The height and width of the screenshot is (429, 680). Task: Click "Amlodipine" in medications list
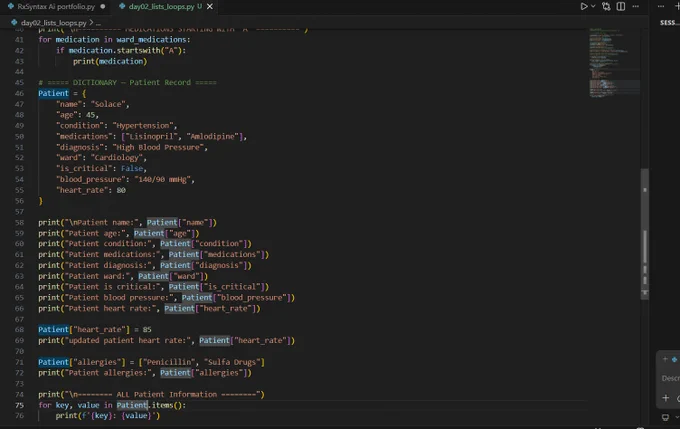coord(212,136)
